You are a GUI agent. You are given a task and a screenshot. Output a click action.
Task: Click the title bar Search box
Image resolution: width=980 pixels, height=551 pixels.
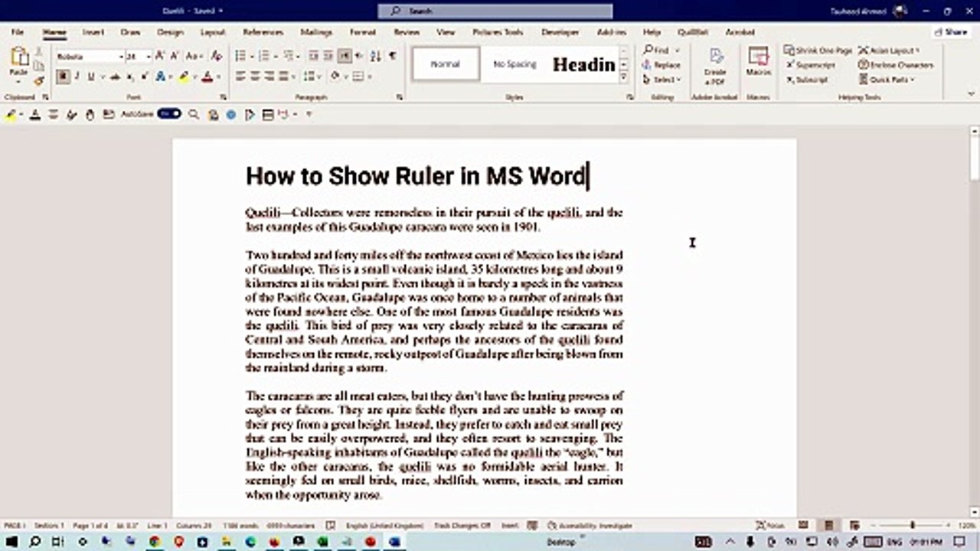click(x=495, y=11)
